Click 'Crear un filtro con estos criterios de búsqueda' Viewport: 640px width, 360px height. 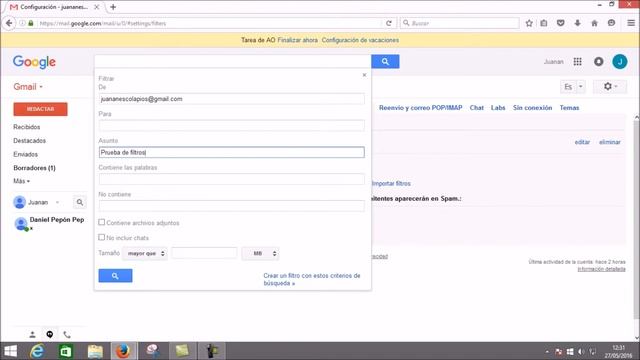pyautogui.click(x=312, y=279)
